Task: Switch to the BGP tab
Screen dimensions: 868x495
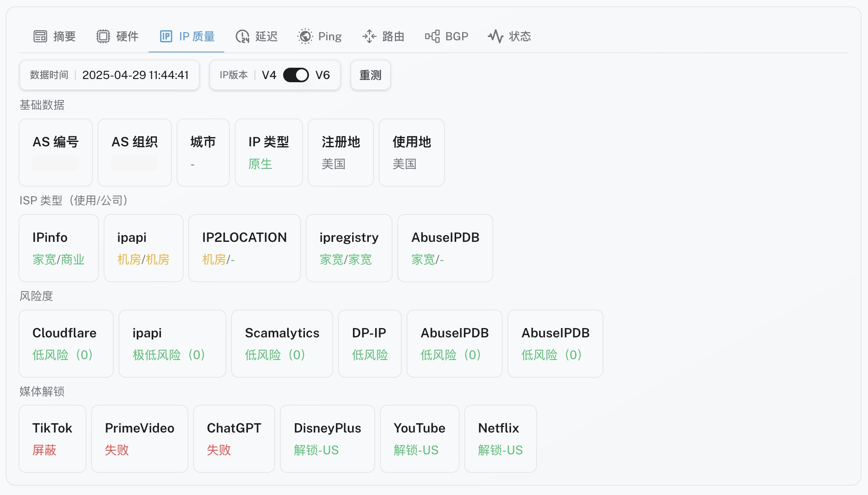Action: (x=457, y=36)
